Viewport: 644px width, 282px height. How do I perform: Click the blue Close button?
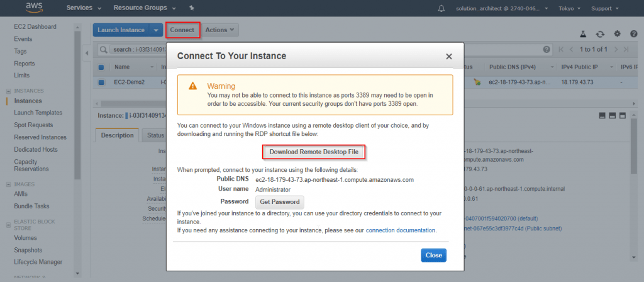tap(434, 256)
